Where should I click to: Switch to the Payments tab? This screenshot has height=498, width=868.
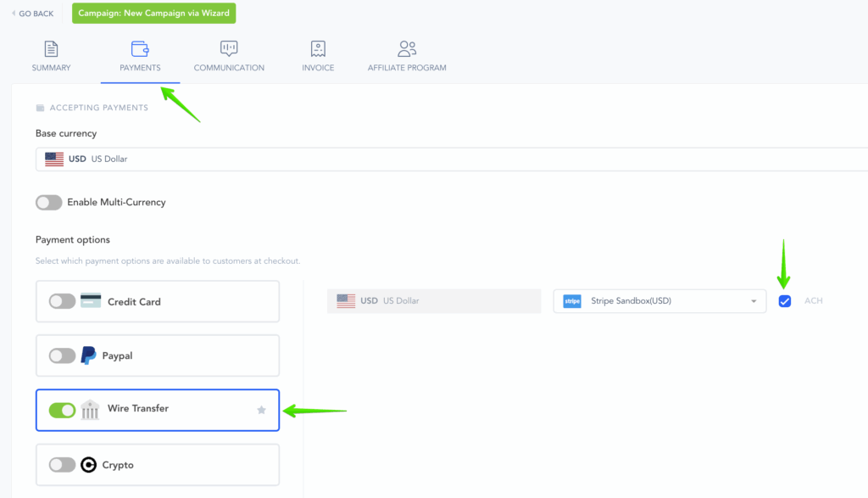(x=140, y=56)
